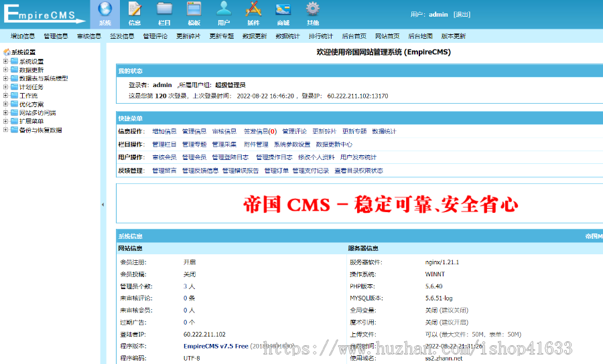Log out via the 退出 link
603x364 pixels.
[462, 15]
